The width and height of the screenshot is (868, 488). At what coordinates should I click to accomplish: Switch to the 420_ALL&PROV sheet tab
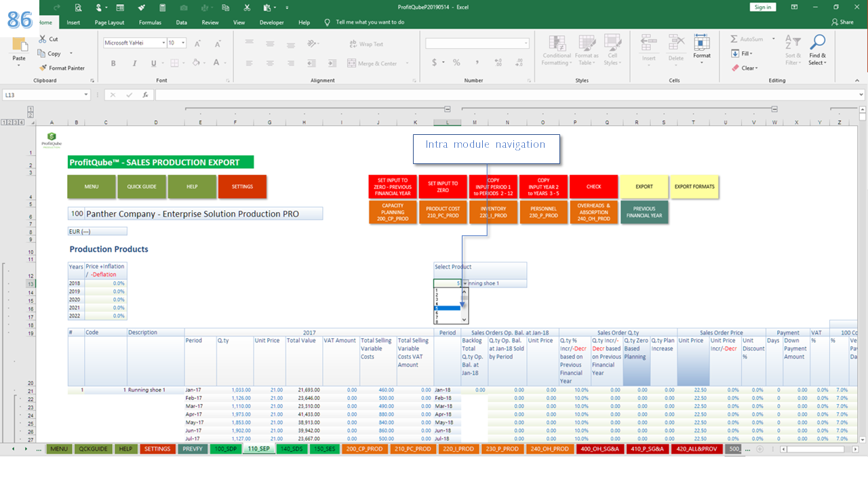point(696,449)
